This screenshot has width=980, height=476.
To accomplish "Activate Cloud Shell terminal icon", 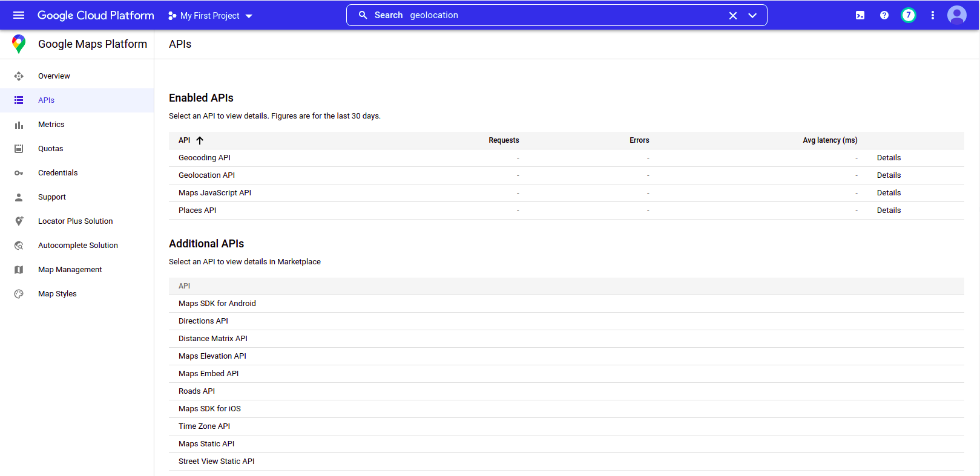I will (860, 15).
